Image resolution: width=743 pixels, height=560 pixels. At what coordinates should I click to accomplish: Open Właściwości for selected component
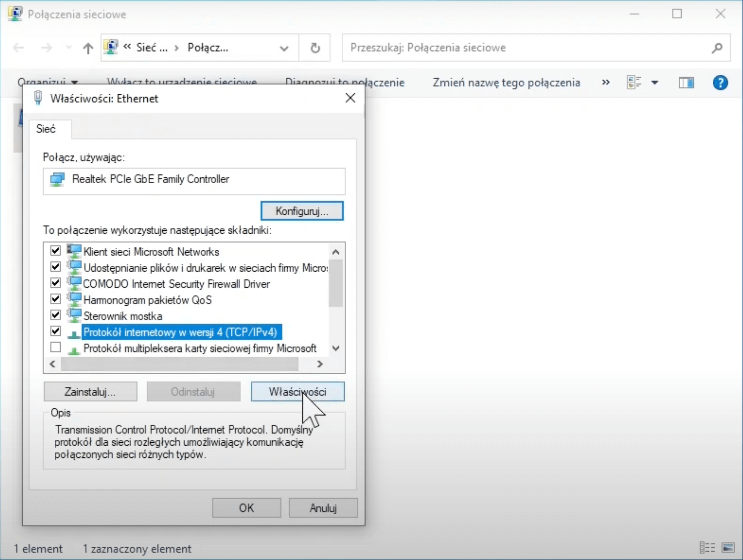pyautogui.click(x=297, y=391)
